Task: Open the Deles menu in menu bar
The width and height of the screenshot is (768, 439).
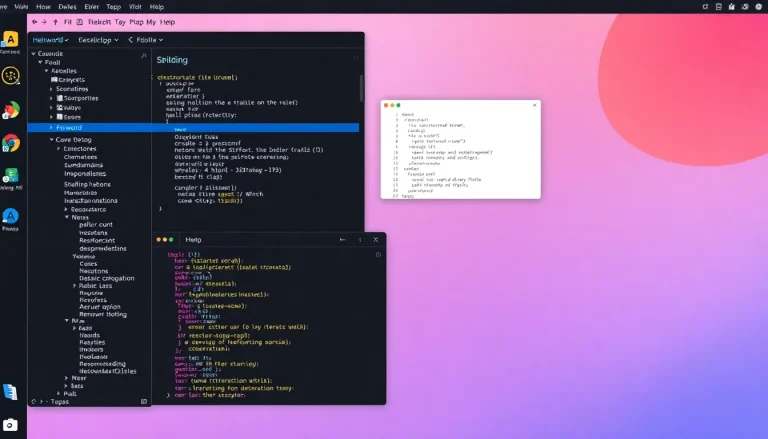Action: coord(67,7)
